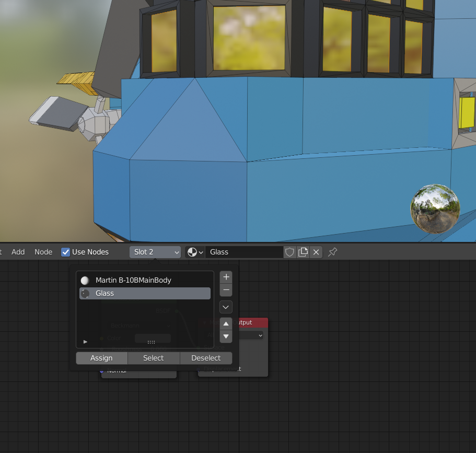476x453 pixels.
Task: Click the Deselect button
Action: tap(206, 358)
